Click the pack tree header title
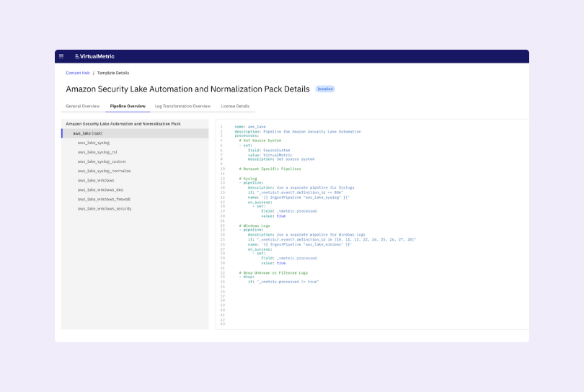This screenshot has height=392, width=584. pyautogui.click(x=123, y=124)
